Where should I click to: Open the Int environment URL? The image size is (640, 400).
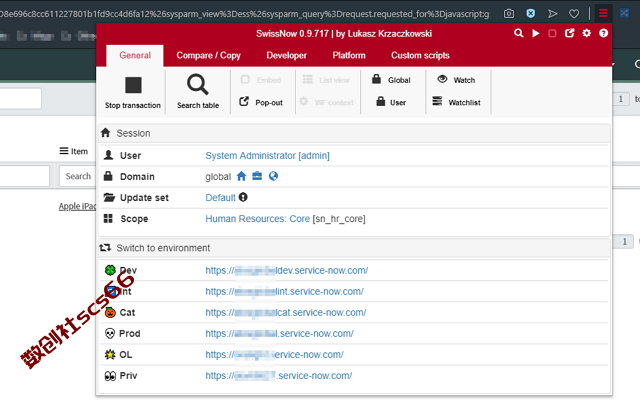coord(284,291)
